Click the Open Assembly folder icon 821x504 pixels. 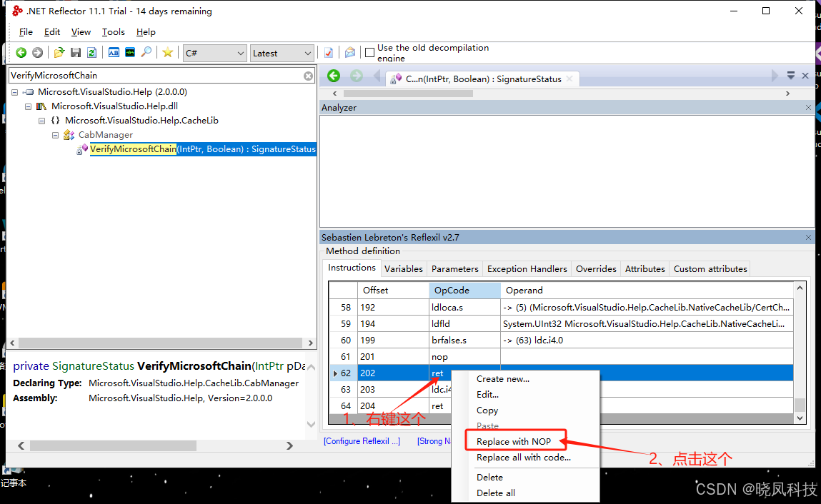click(x=59, y=52)
